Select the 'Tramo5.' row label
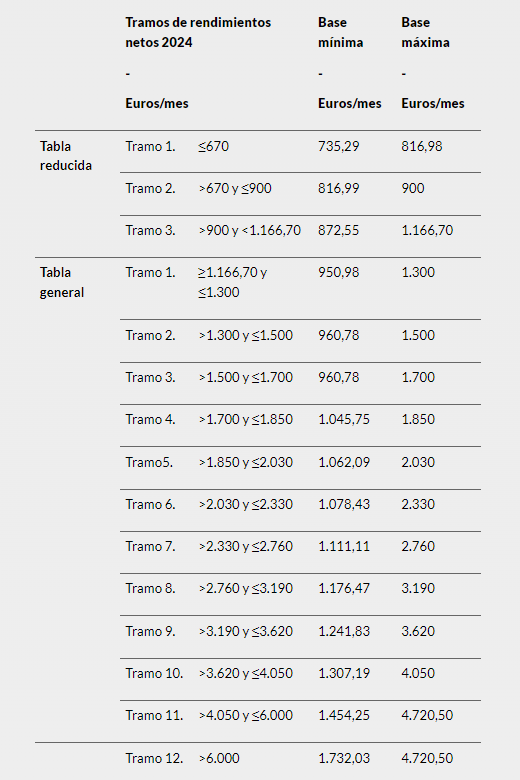 tap(149, 462)
